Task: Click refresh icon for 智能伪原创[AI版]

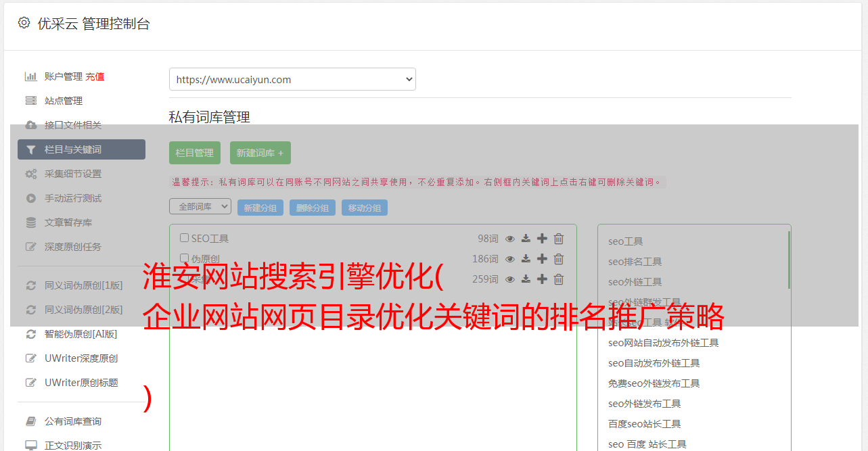Action: click(30, 334)
